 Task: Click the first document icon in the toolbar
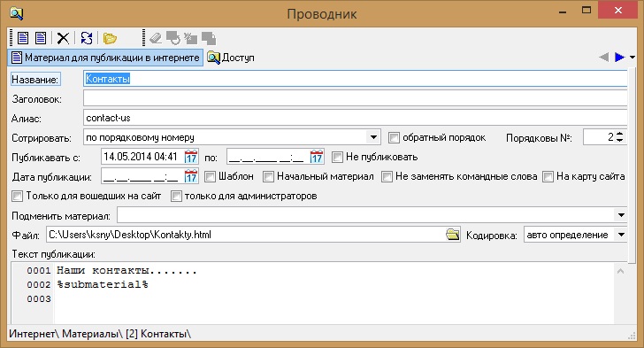[23, 38]
